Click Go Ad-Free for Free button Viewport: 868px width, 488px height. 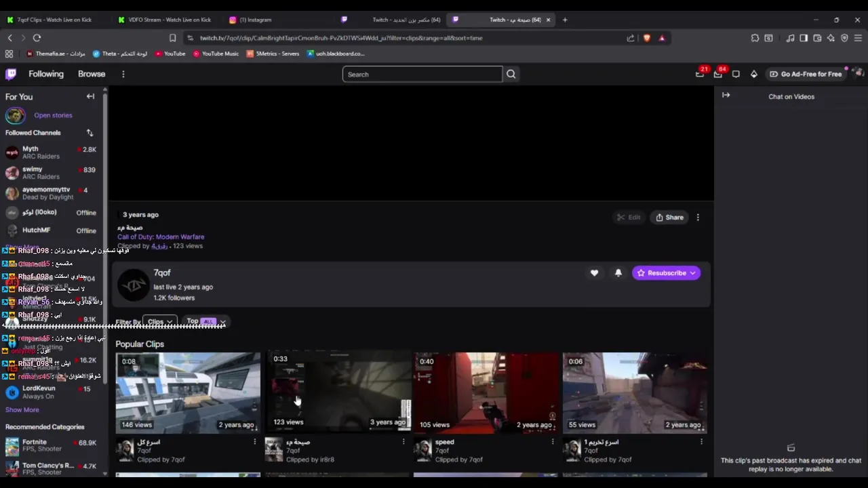point(806,74)
